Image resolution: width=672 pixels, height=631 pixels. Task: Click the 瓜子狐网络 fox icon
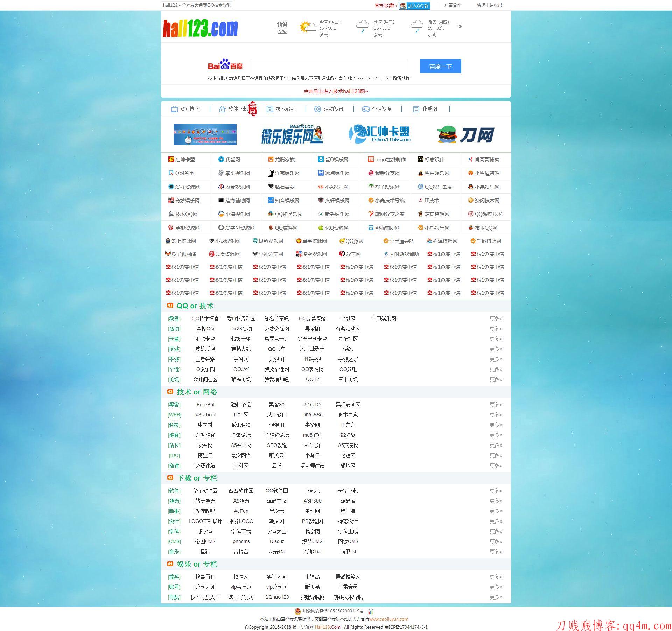point(168,254)
